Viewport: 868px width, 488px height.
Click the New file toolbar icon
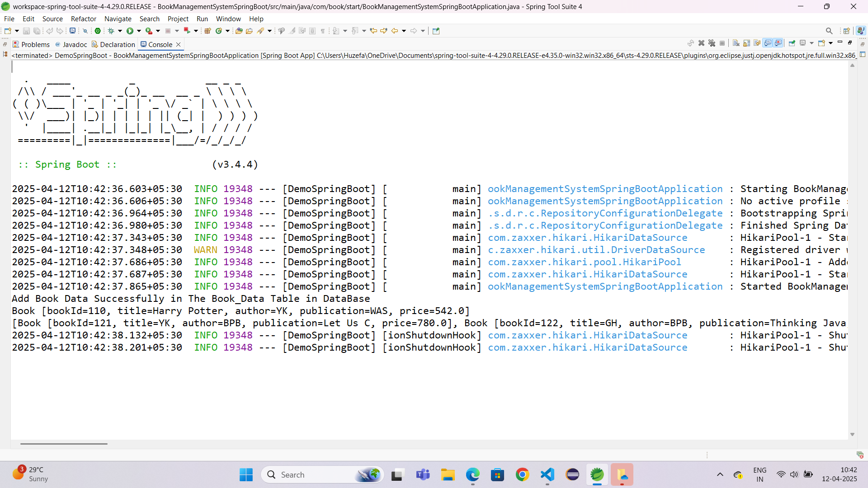8,31
